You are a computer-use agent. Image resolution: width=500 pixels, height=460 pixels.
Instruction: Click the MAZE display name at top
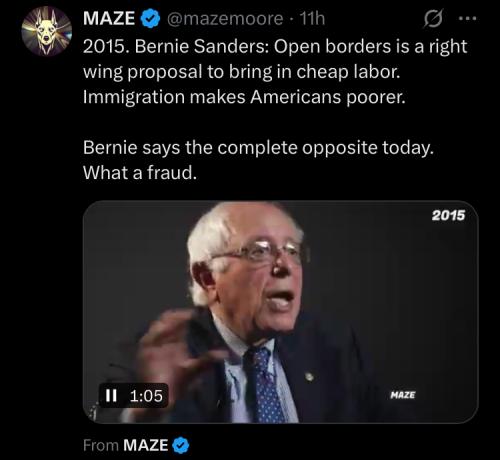(109, 18)
